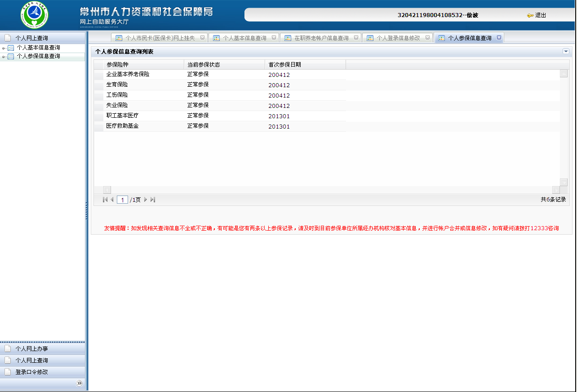This screenshot has height=392, width=577.
Task: Click the up arrow of the table scrollbar
Action: pos(564,74)
